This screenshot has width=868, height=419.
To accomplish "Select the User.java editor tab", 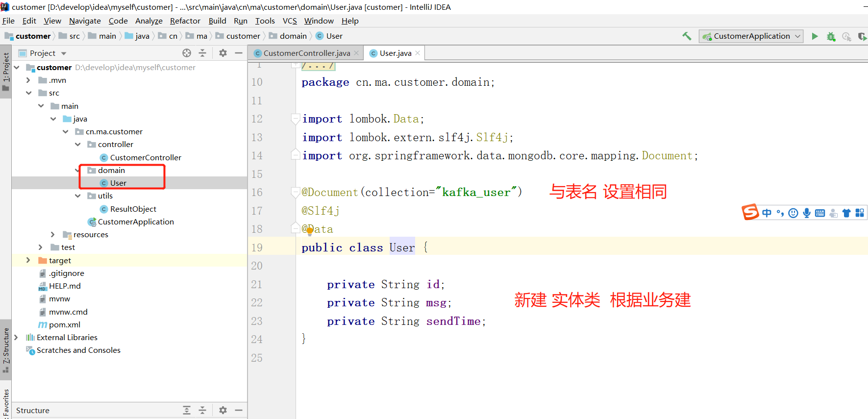I will point(395,53).
